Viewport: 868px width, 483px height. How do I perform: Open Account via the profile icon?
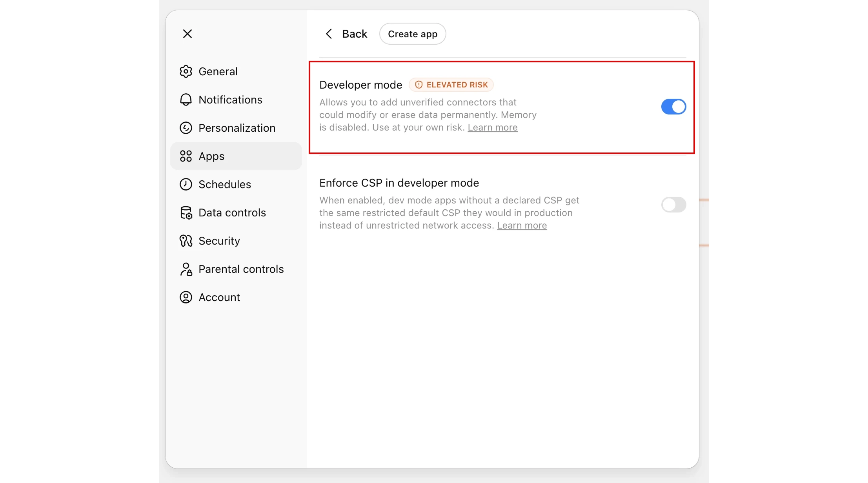tap(186, 297)
